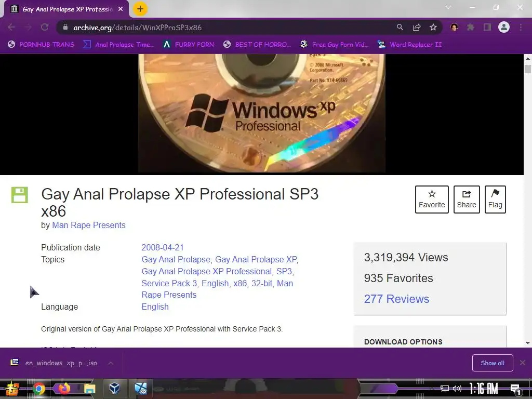Viewport: 532px width, 399px height.
Task: Open File Explorer from the taskbar
Action: (89, 389)
